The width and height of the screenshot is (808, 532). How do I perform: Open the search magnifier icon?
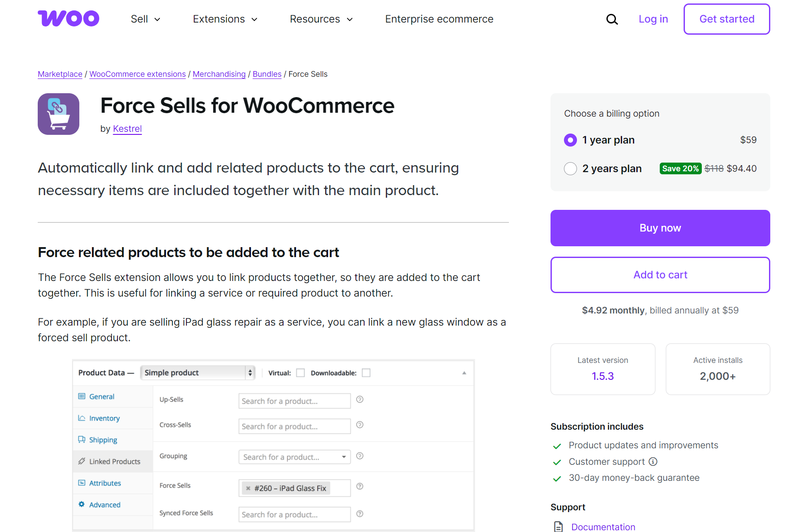[612, 19]
